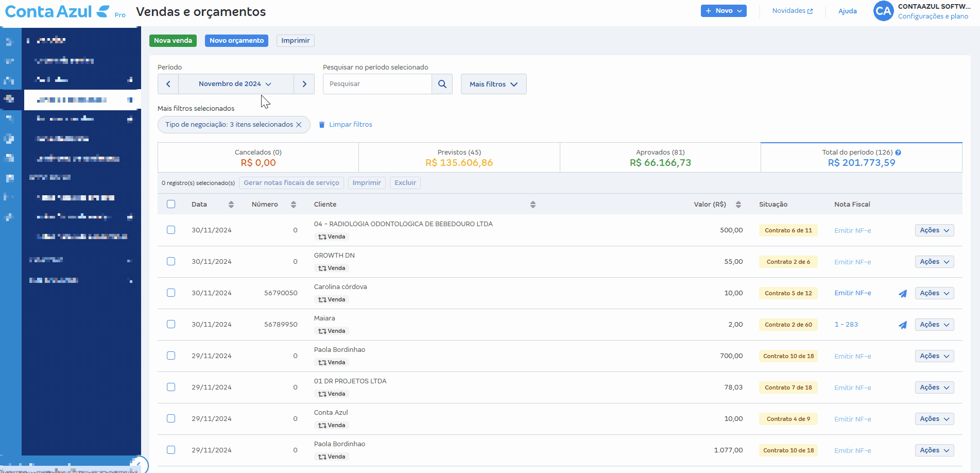980x473 pixels.
Task: Go to previous month with left arrow
Action: [168, 84]
